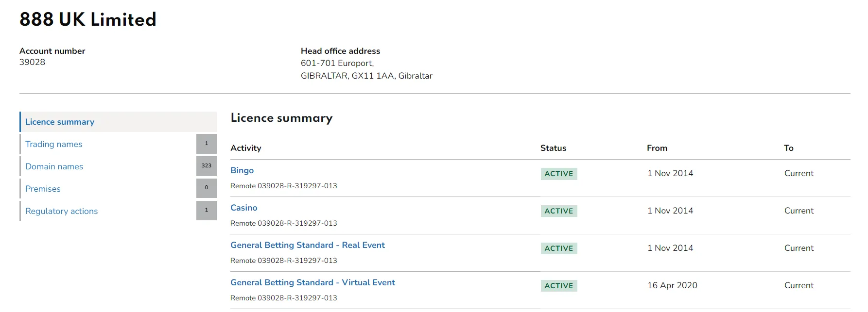Click ACTIVE badge in the Real Event row
Image resolution: width=868 pixels, height=312 pixels.
coord(558,248)
